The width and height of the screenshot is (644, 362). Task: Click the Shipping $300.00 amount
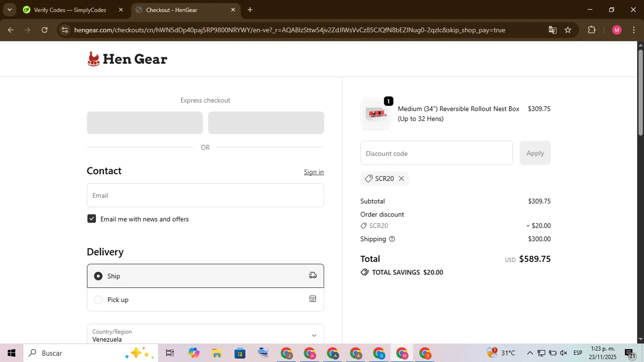(x=539, y=239)
